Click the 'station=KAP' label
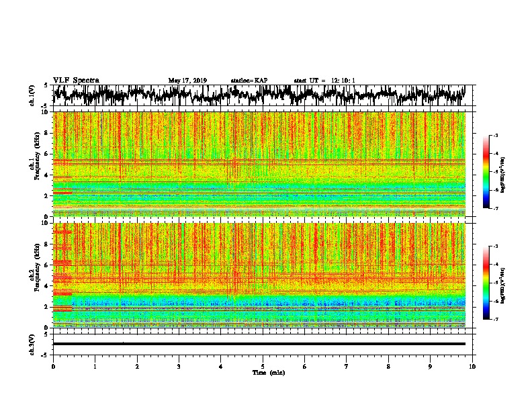This screenshot has width=532, height=411. point(249,81)
